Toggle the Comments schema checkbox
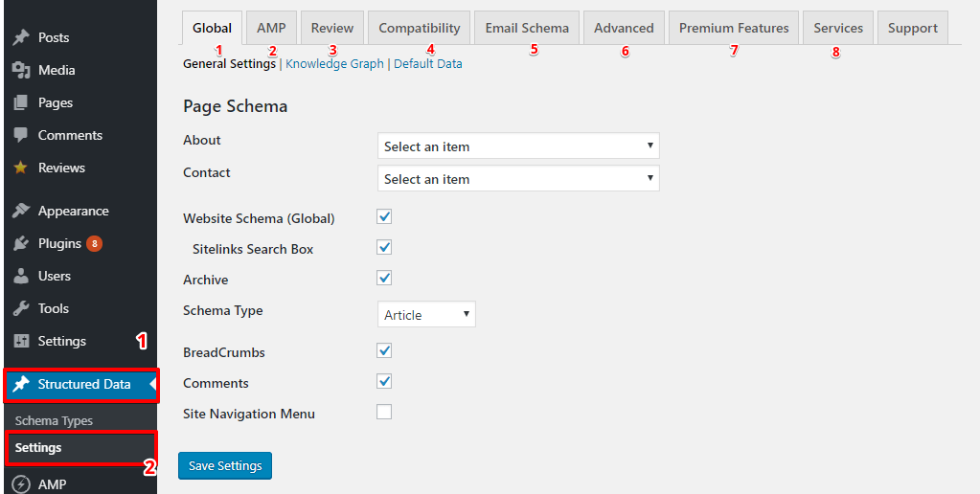 [x=384, y=381]
